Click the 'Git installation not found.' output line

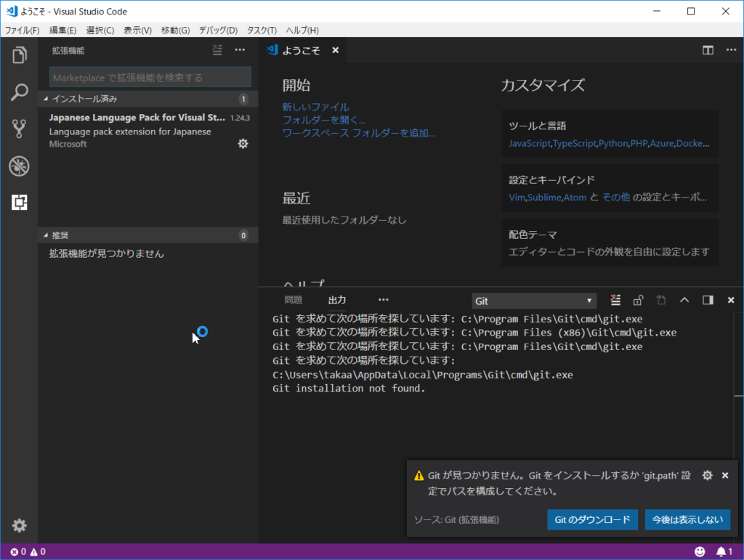[x=349, y=389]
